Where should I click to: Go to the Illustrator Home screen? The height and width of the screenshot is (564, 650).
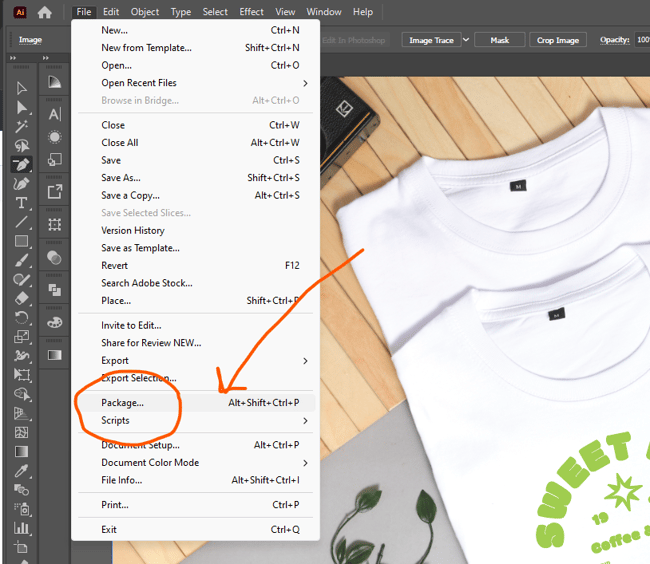(x=44, y=12)
